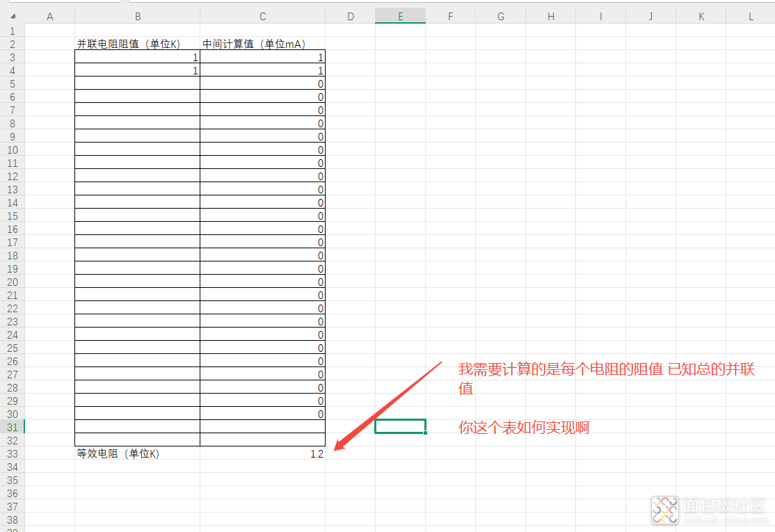Select column F header
This screenshot has width=775, height=532.
coord(450,16)
